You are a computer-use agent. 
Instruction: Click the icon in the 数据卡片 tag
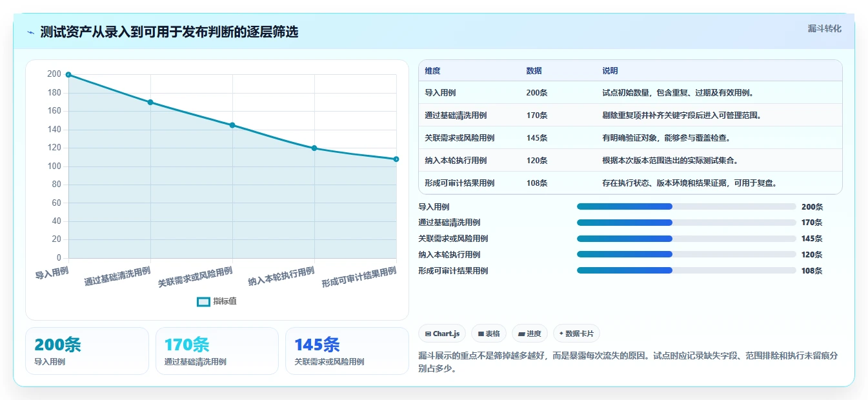[x=561, y=334]
